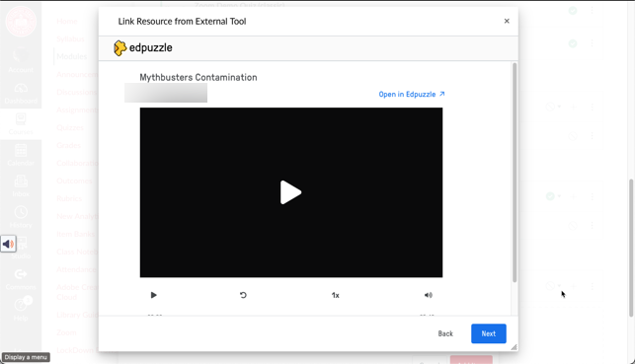This screenshot has width=635, height=364.
Task: Open the Calendar sidebar icon
Action: point(21,155)
